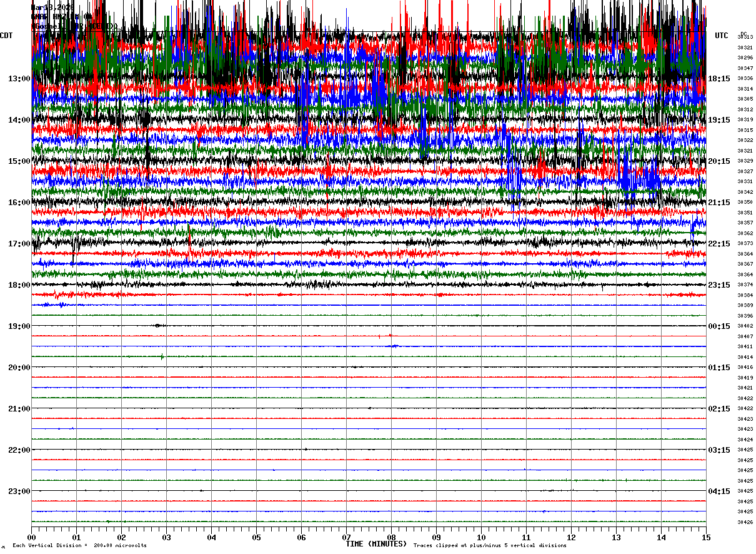Screen dimensions: 756x554
Task: Click the 04:15 UTC time label
Action: (719, 491)
